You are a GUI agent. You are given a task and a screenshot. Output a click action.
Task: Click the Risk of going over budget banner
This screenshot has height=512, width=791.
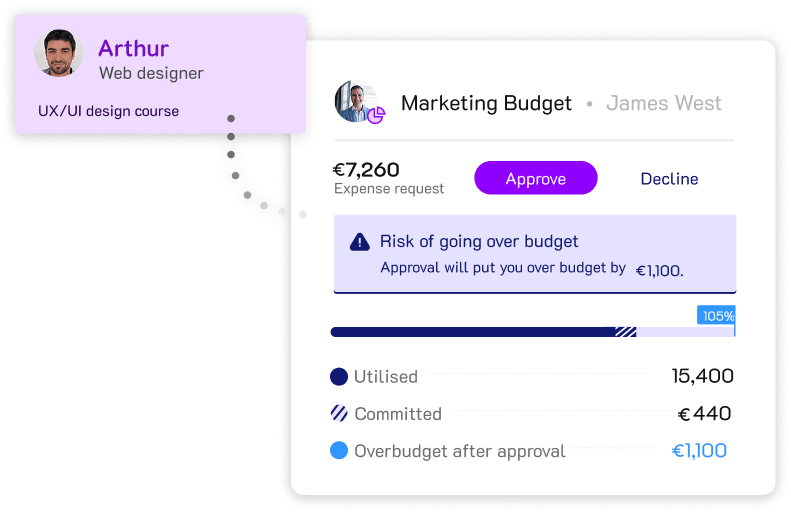[x=535, y=253]
